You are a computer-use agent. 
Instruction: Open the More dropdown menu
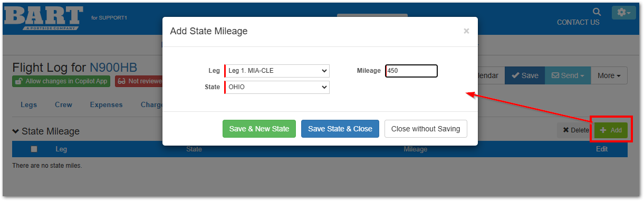[609, 75]
